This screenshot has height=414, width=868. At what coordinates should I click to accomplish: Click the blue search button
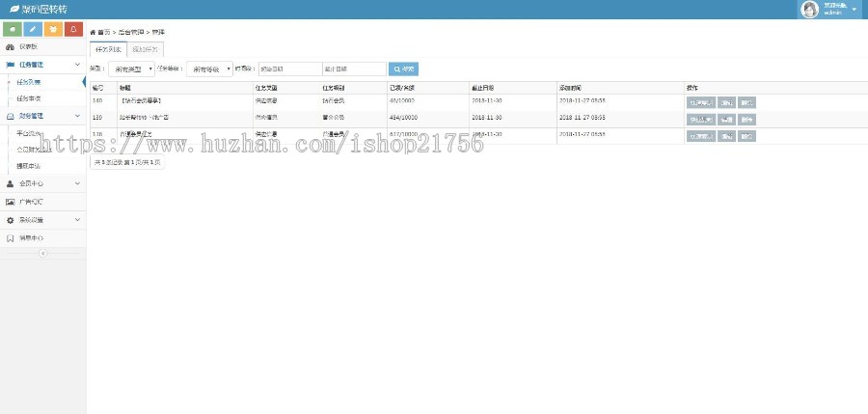(403, 69)
